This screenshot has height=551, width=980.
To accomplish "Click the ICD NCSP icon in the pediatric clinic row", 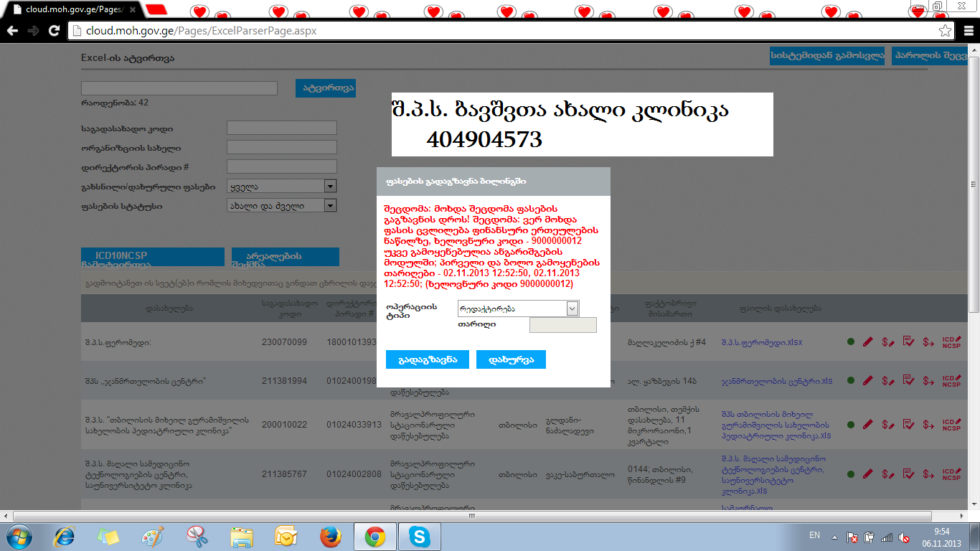I will [x=951, y=425].
